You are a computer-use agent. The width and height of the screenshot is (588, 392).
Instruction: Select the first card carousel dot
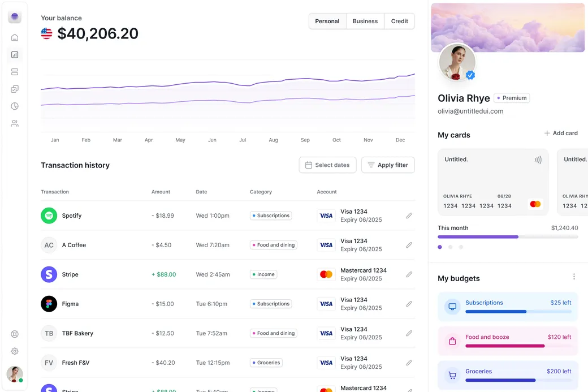tap(440, 247)
